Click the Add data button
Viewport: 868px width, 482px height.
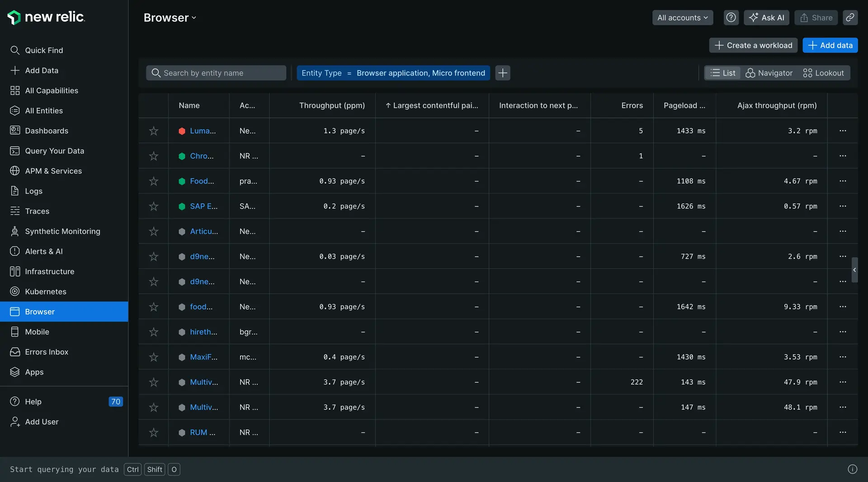(x=830, y=45)
